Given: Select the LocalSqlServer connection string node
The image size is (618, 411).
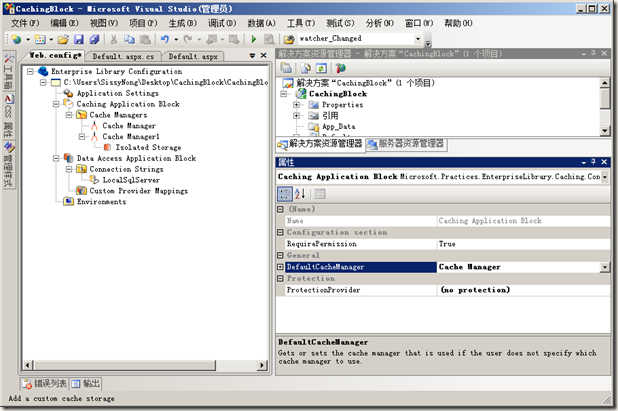Looking at the screenshot, I should [x=131, y=180].
